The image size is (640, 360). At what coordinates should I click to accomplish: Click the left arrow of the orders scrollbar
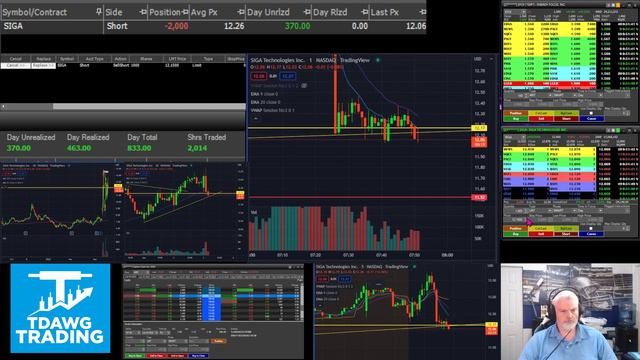3,107
